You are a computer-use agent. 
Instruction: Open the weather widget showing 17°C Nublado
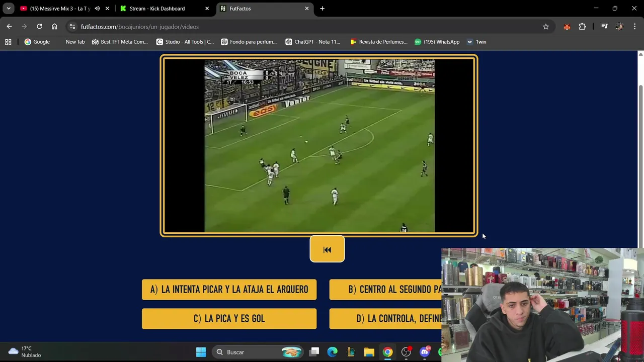[25, 352]
